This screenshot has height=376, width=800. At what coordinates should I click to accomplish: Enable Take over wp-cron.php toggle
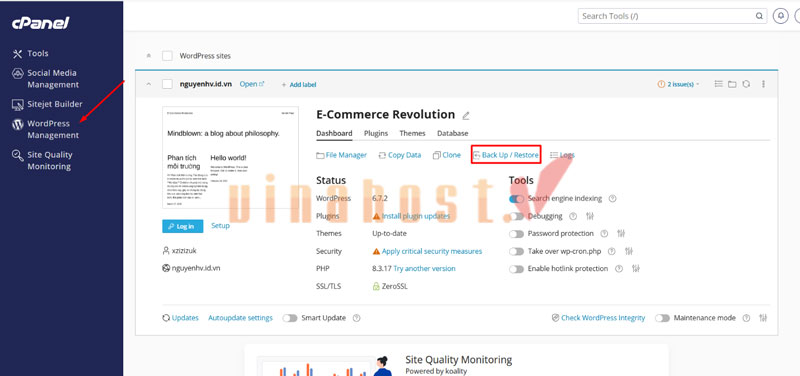pos(516,252)
